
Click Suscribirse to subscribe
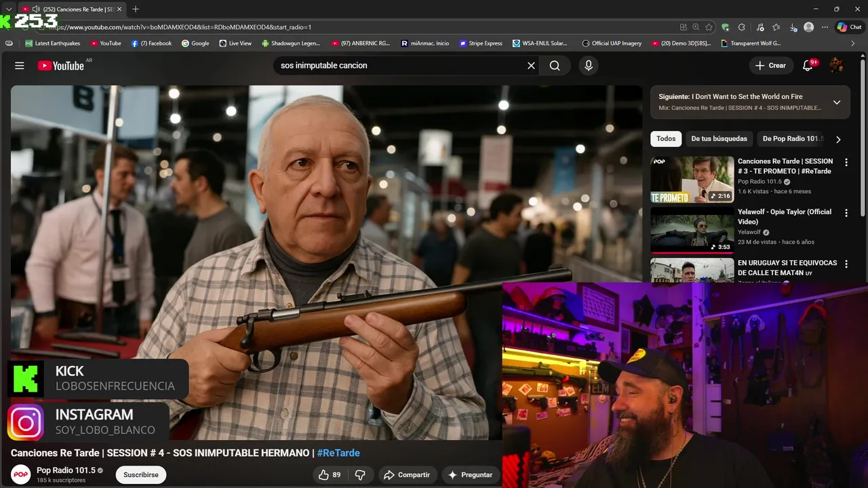tap(141, 475)
